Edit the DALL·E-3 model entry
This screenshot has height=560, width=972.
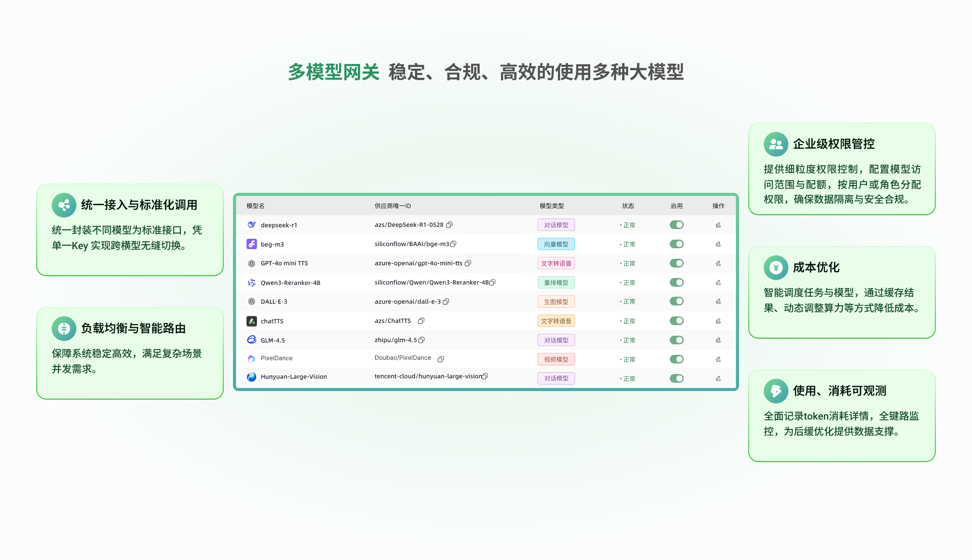(718, 301)
